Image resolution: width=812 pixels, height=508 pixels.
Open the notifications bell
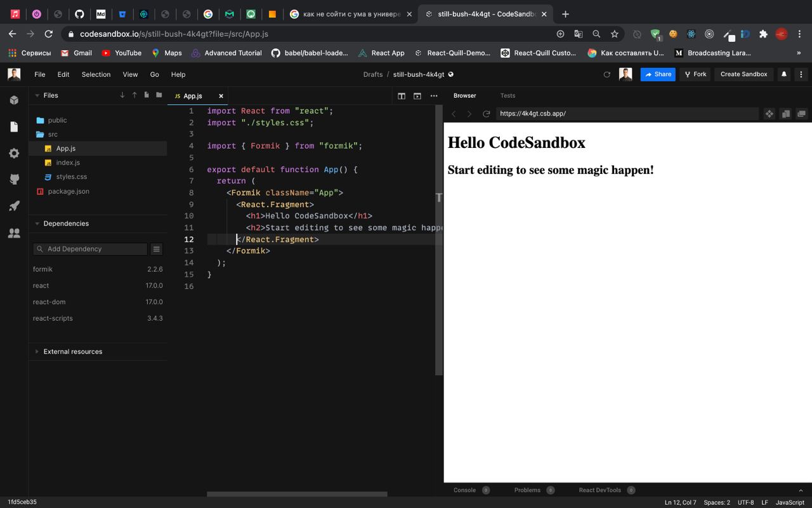tap(784, 74)
